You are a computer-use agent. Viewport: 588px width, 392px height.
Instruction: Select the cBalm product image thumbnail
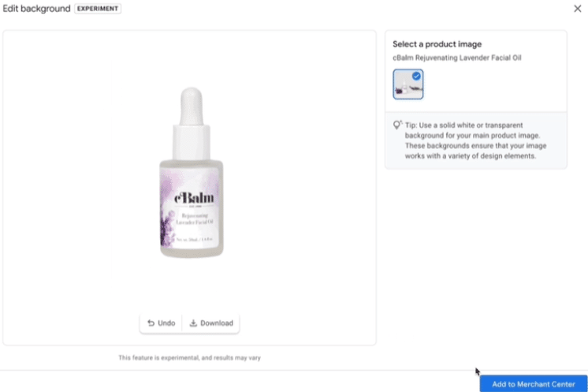pyautogui.click(x=408, y=84)
